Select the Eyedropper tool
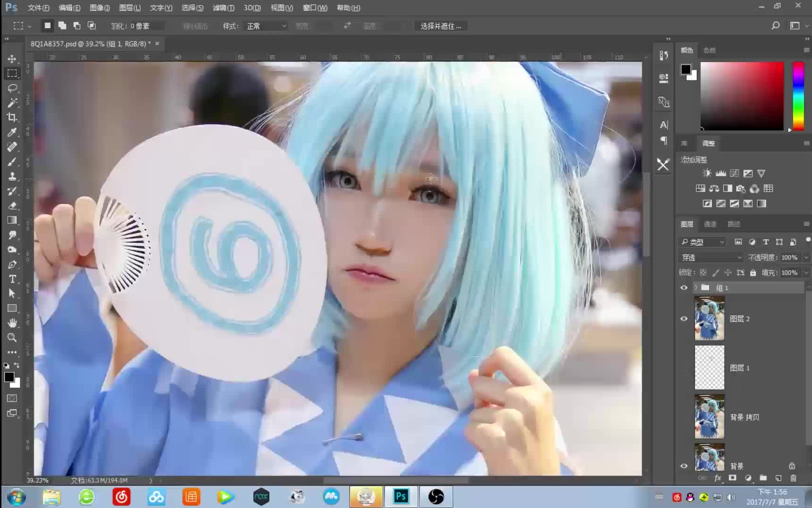This screenshot has width=812, height=508. [x=12, y=132]
